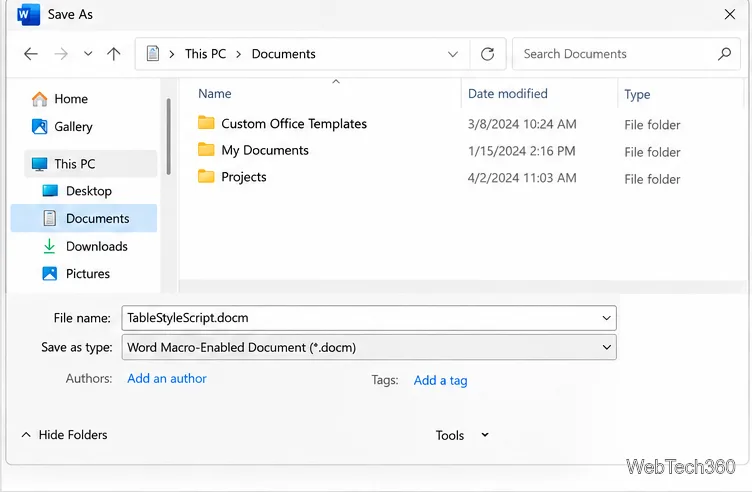Click the navigation pane scrollbar
Image resolution: width=752 pixels, height=492 pixels.
[x=168, y=137]
